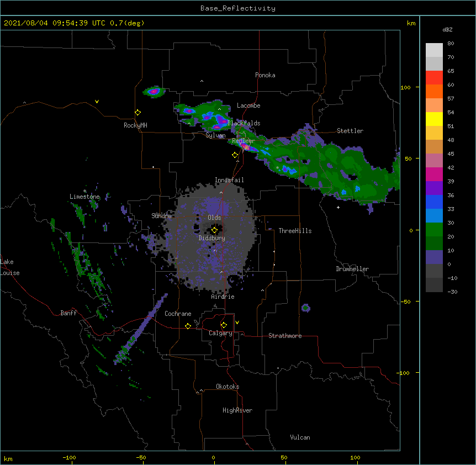Click the Banff label
The width and height of the screenshot is (476, 465).
click(68, 313)
